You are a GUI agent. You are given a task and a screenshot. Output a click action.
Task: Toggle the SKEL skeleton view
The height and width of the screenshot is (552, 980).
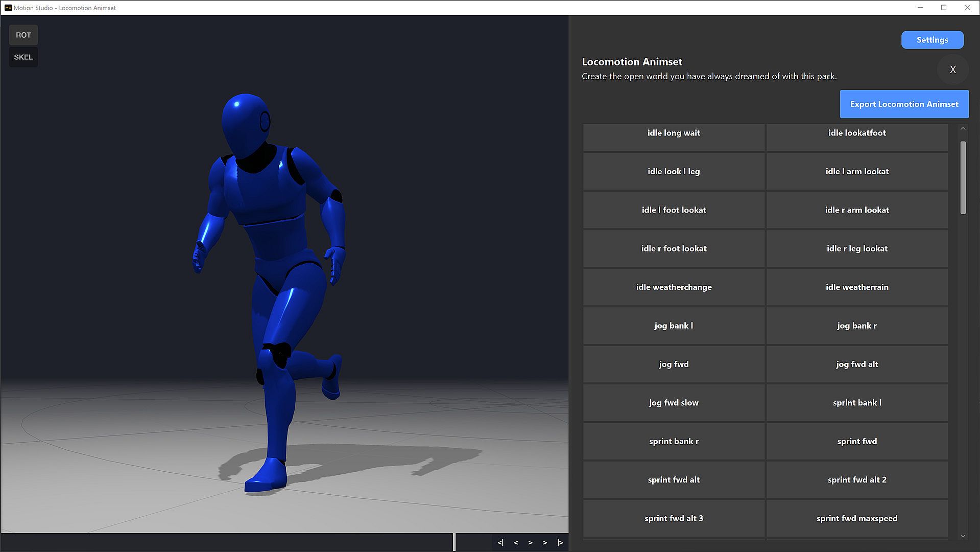(x=23, y=57)
